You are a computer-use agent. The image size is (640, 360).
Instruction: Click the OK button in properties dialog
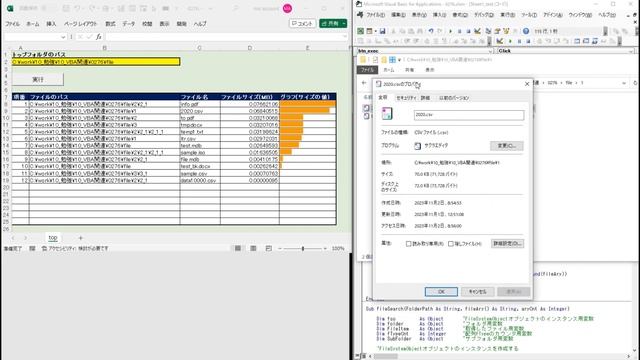pos(441,292)
